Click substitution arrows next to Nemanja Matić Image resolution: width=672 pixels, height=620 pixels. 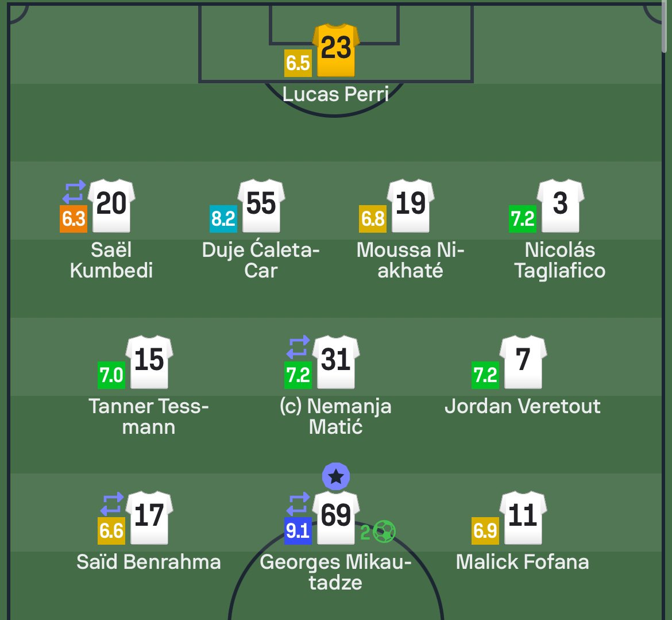(x=298, y=348)
